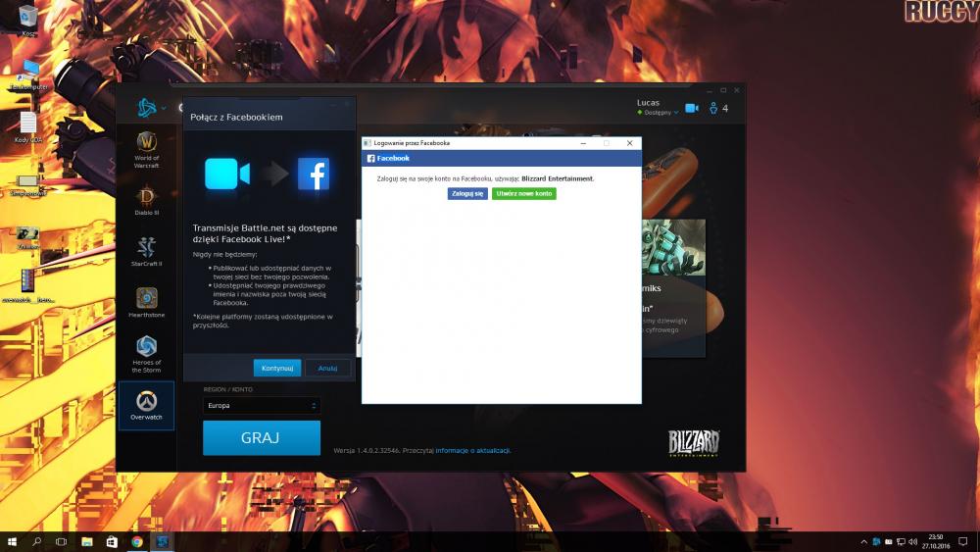Open the friends list icon showing 4
The width and height of the screenshot is (980, 552).
718,108
